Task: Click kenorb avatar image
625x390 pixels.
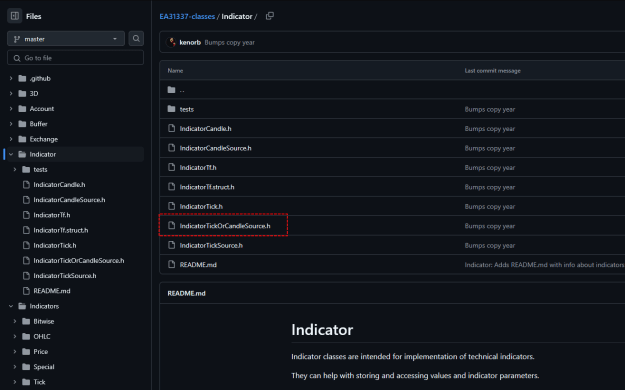Action: [171, 42]
